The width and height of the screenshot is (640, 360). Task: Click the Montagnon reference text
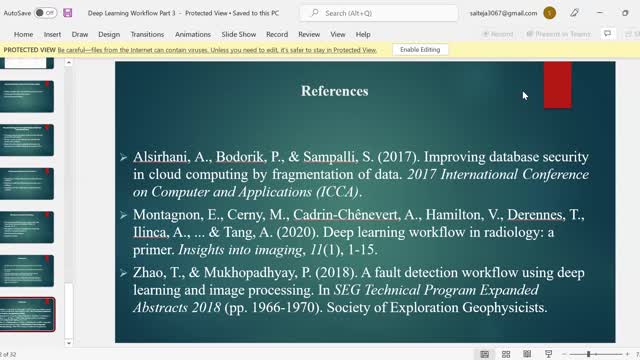coord(359,232)
